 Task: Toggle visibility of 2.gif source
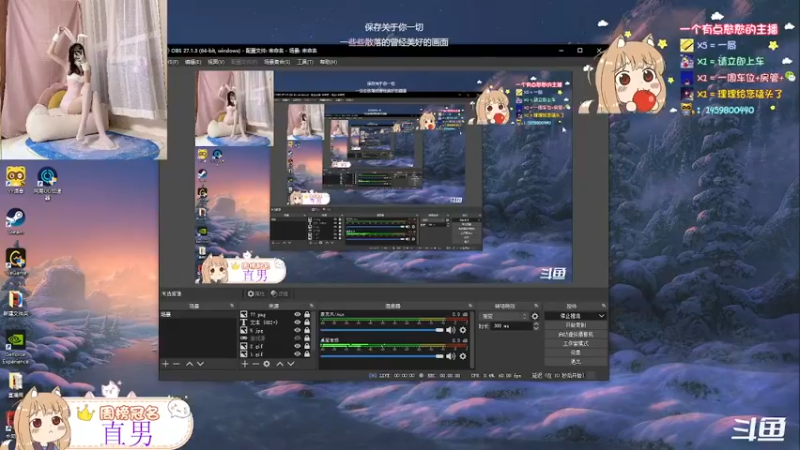(x=297, y=346)
